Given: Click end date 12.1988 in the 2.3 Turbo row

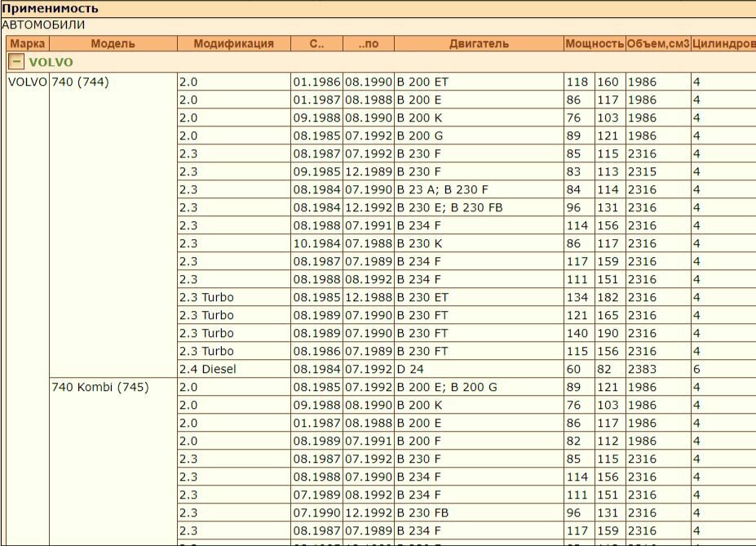Looking at the screenshot, I should click(369, 297).
